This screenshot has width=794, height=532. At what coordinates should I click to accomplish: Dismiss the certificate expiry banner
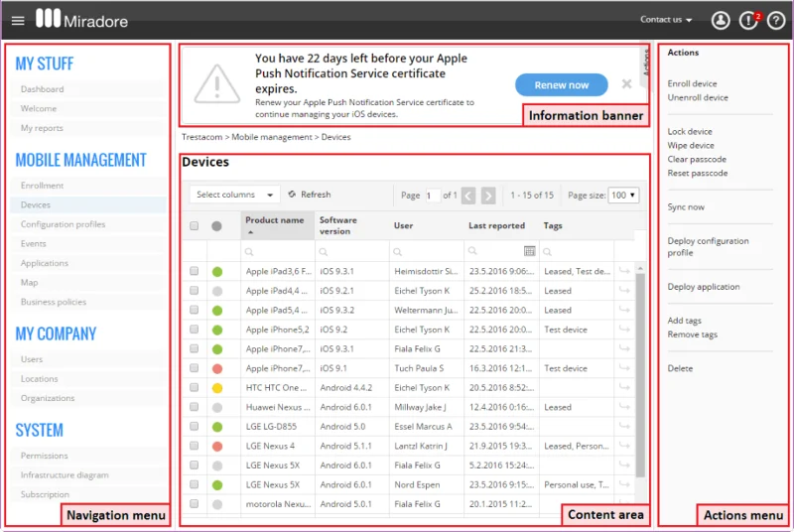click(x=626, y=84)
